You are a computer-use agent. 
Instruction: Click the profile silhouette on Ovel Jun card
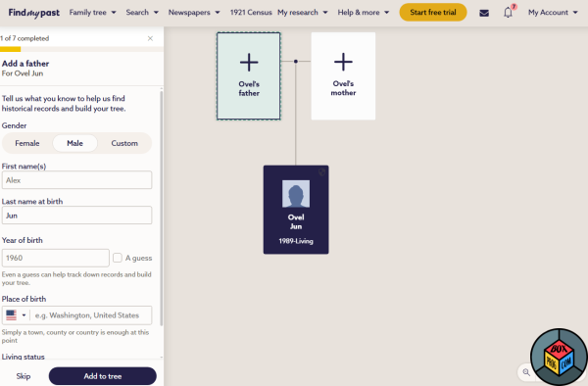click(x=296, y=194)
